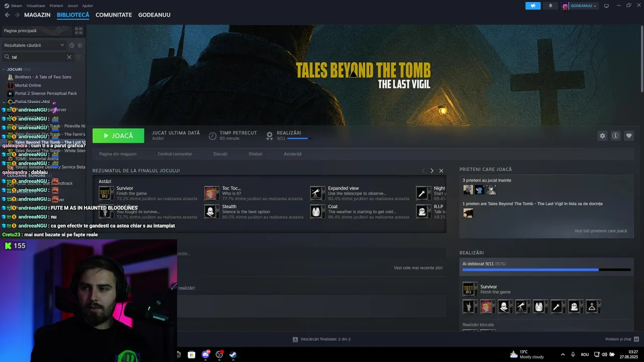Open the Asistență link

click(x=293, y=154)
